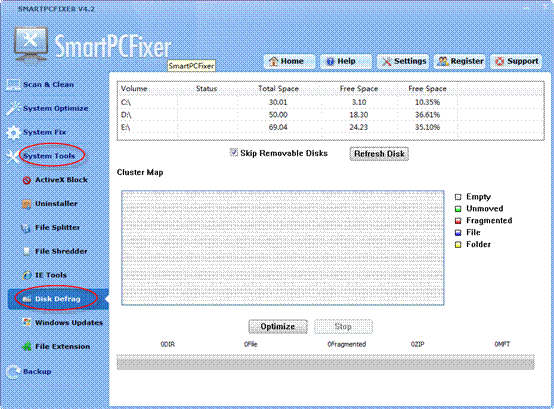Viewport: 554px width, 409px height.
Task: Click the File Extension green icon
Action: [x=27, y=346]
